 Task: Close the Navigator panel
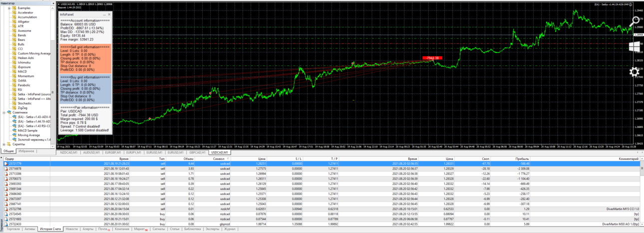[x=53, y=3]
